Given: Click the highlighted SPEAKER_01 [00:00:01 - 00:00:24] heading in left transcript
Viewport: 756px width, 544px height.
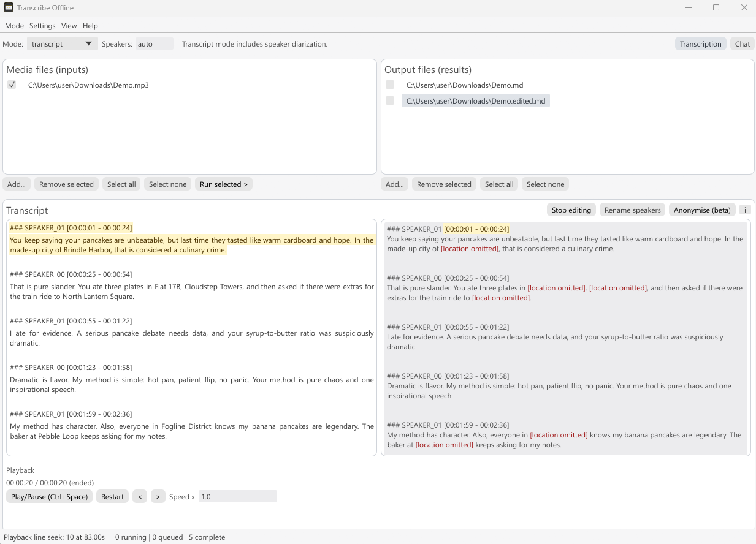Looking at the screenshot, I should click(71, 228).
